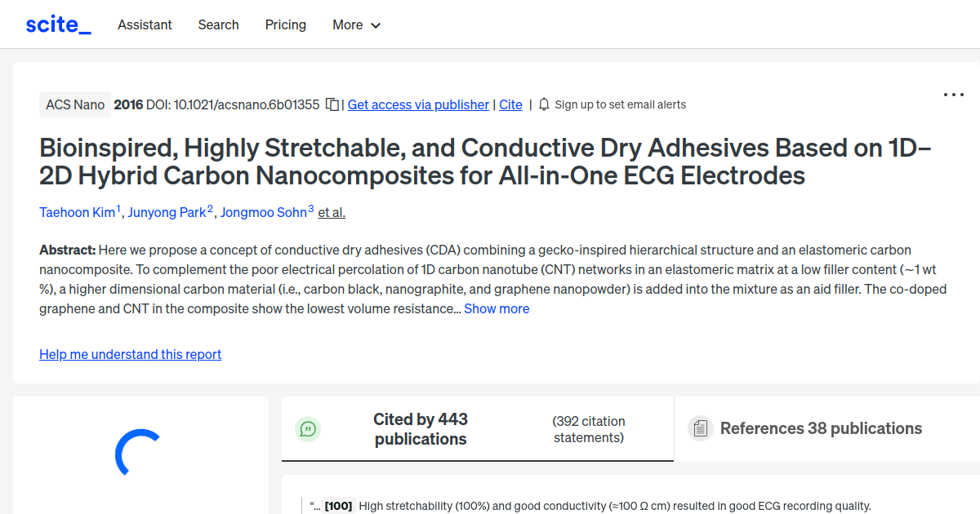Viewport: 980px width, 514px height.
Task: Expand the abstract with Show more
Action: (x=497, y=308)
